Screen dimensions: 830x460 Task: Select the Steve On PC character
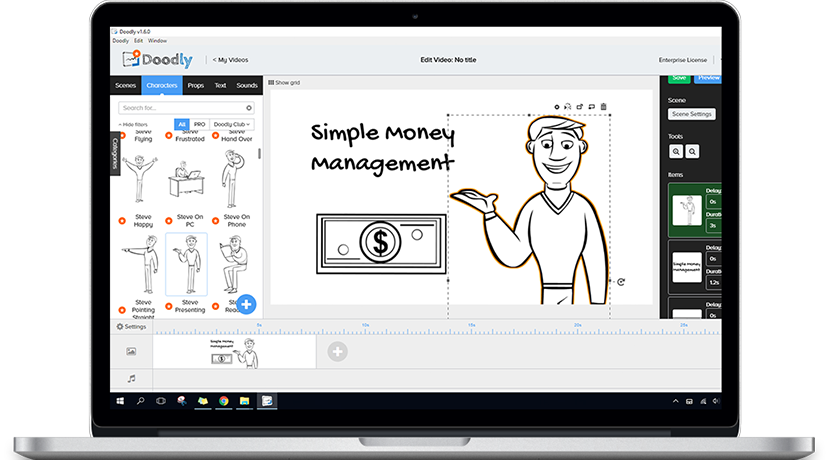tap(186, 179)
